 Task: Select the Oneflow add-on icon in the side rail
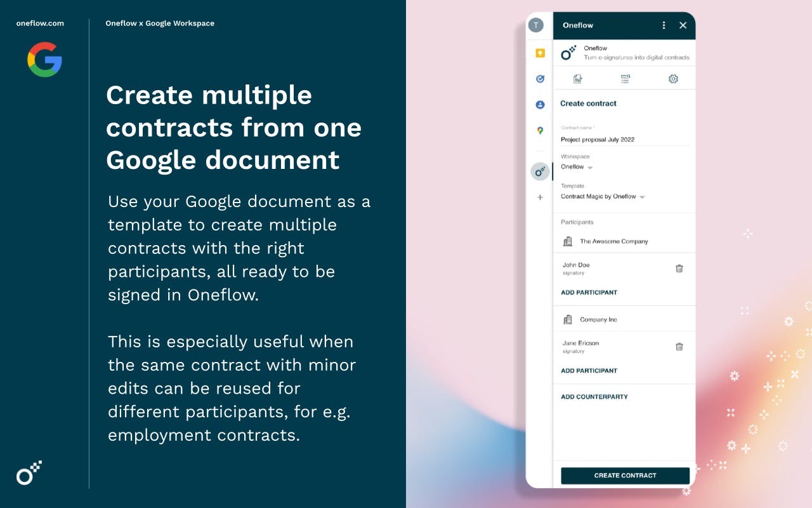coord(540,171)
